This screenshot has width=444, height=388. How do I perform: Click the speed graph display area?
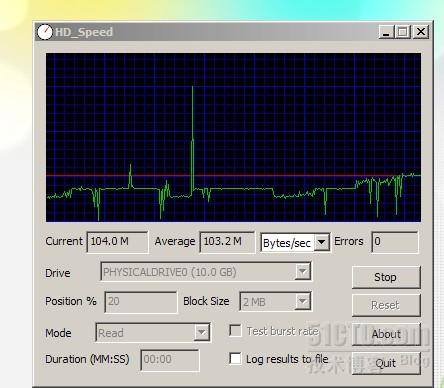coord(233,137)
